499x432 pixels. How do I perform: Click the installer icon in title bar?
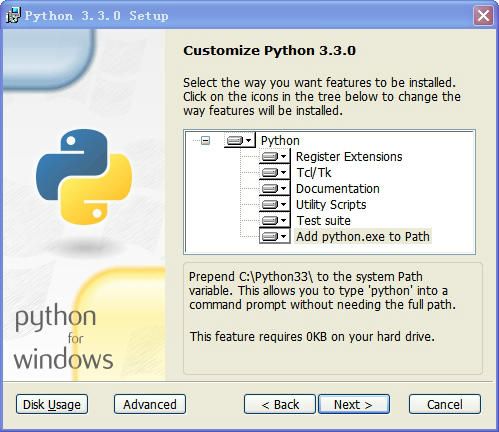[x=13, y=15]
